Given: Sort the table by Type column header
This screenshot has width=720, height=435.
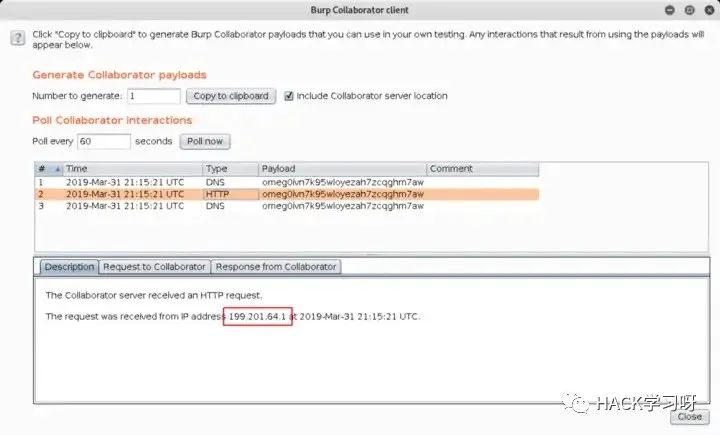Looking at the screenshot, I should tap(228, 169).
